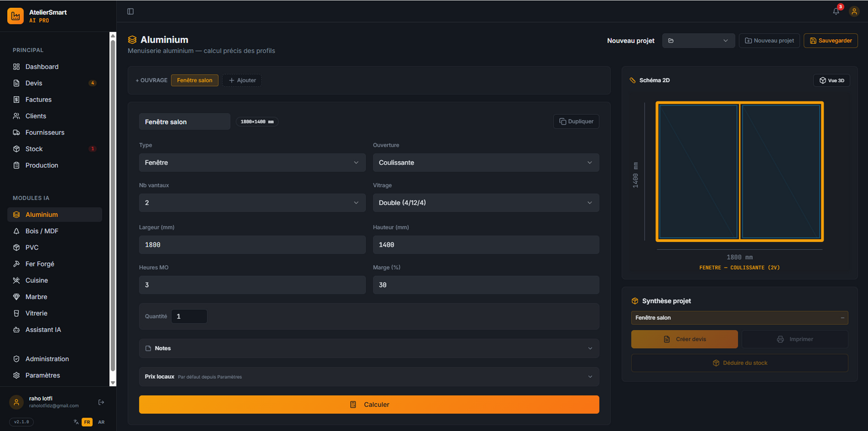Collapse the sidebar with the panel icon

[130, 11]
